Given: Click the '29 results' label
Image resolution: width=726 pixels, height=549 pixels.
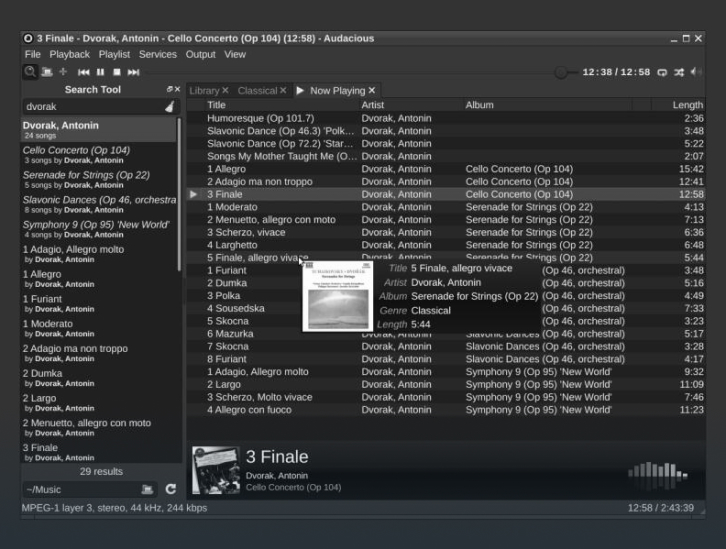Looking at the screenshot, I should coord(101,472).
